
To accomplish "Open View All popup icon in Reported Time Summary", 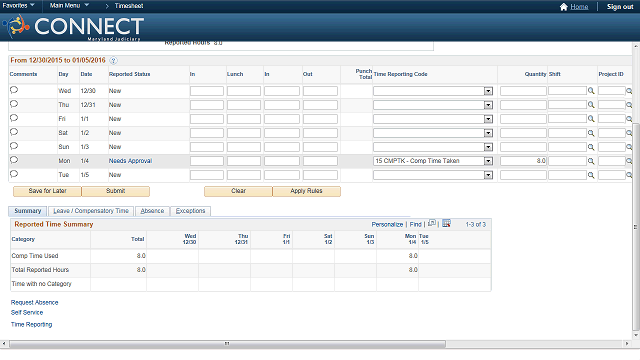I will click(432, 223).
